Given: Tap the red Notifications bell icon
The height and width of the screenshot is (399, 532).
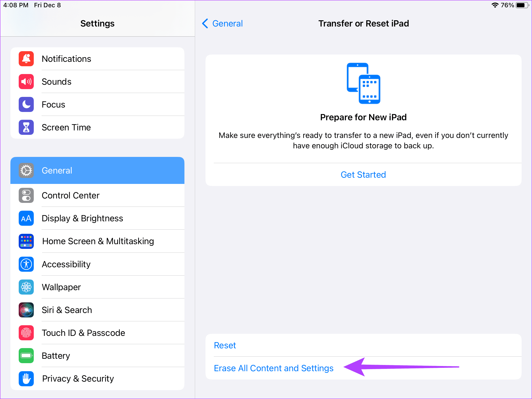Looking at the screenshot, I should [x=26, y=59].
